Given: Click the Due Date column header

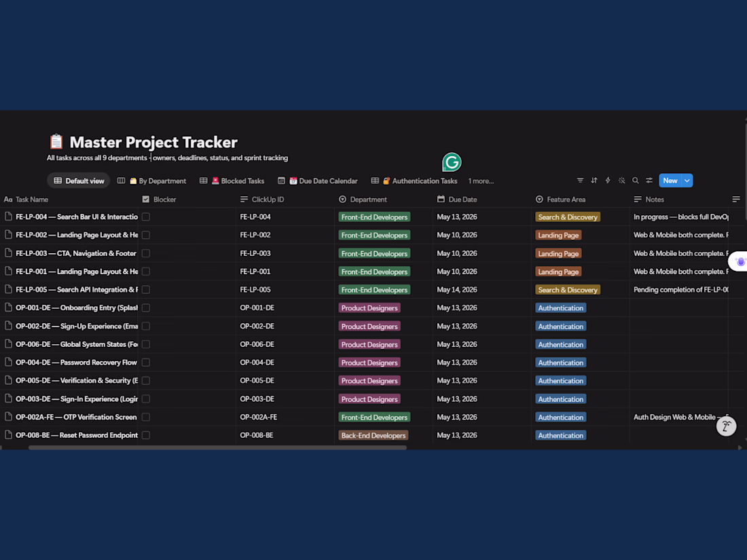Looking at the screenshot, I should point(457,200).
